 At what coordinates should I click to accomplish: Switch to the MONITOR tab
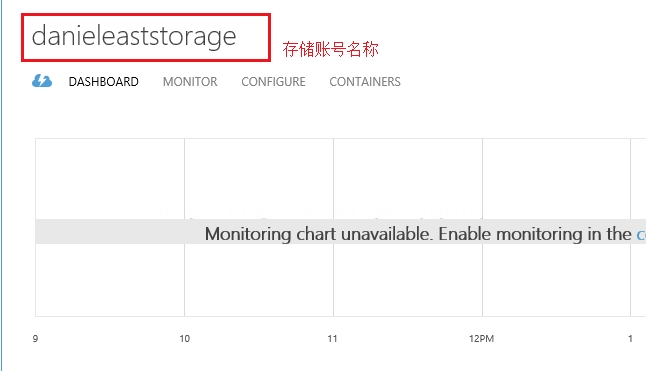tap(190, 82)
